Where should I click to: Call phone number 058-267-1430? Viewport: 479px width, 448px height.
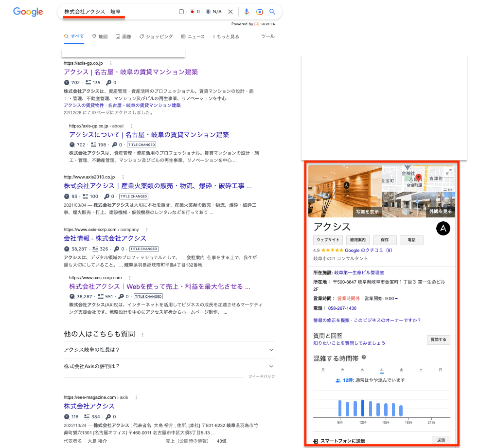point(342,308)
